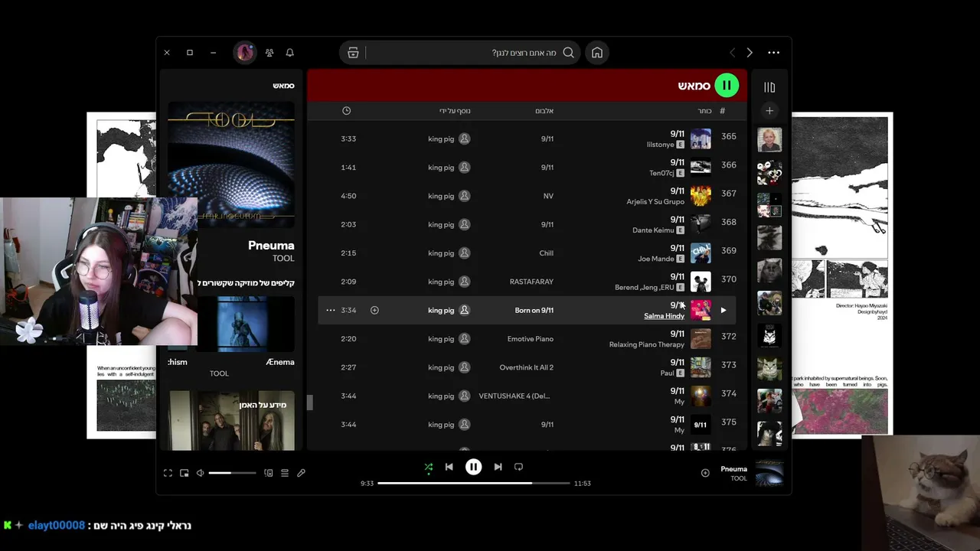
Task: Click the magnifying glass search icon
Action: tap(568, 53)
